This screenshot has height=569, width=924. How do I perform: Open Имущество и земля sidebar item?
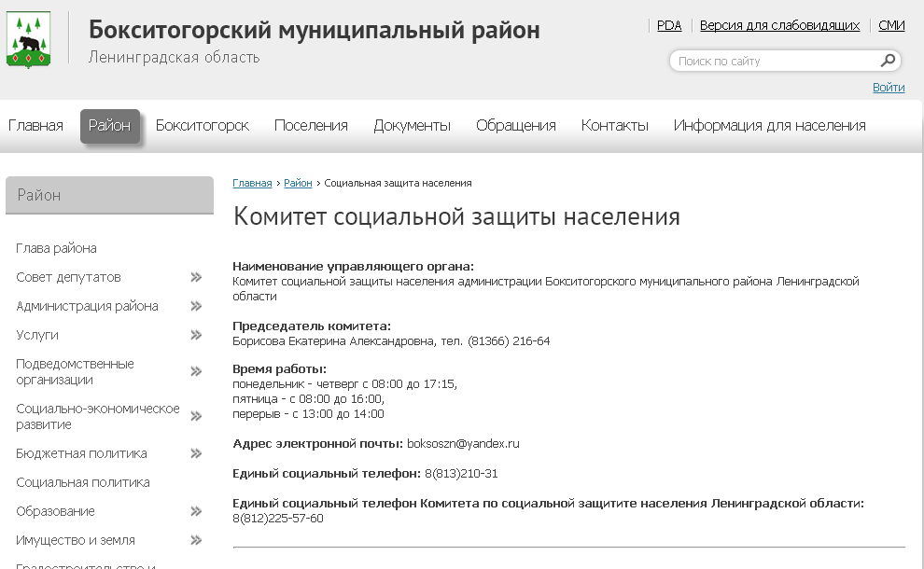coord(76,540)
